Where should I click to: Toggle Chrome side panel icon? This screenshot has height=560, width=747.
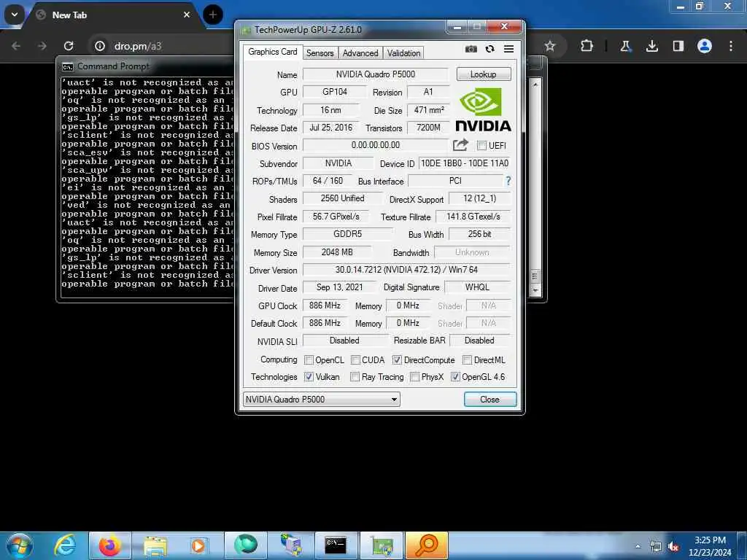click(678, 46)
